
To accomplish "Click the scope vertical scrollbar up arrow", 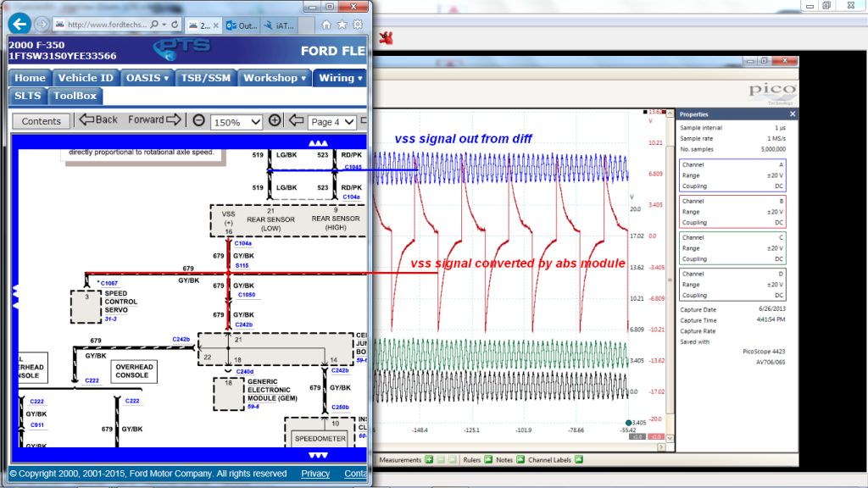I will pyautogui.click(x=670, y=114).
